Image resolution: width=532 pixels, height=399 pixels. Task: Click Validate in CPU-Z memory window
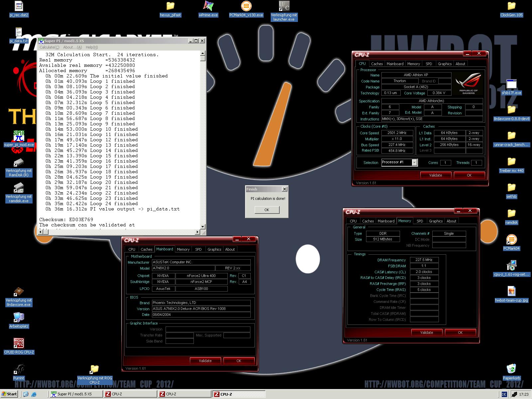(x=427, y=332)
